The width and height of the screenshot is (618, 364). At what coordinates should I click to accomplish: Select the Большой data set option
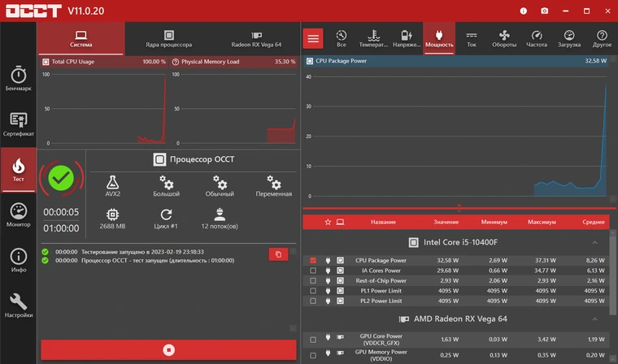tap(167, 186)
